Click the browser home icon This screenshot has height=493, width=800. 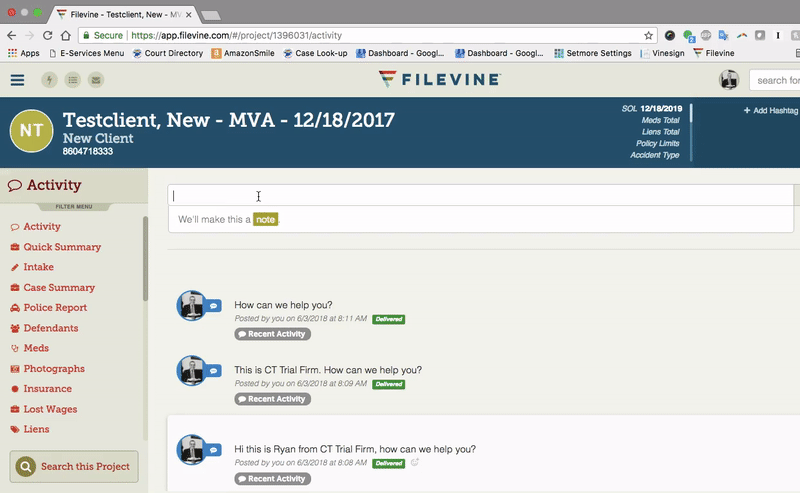point(65,35)
